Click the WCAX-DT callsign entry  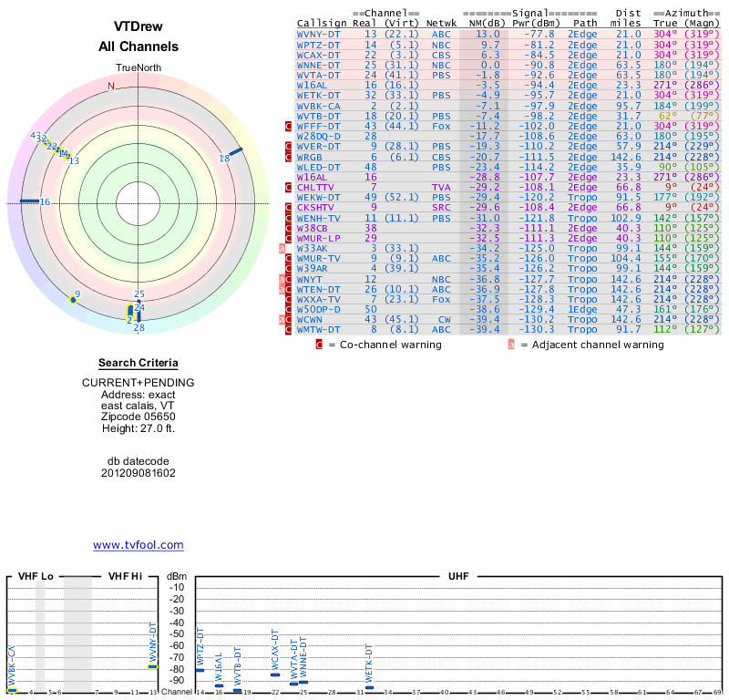click(x=318, y=55)
